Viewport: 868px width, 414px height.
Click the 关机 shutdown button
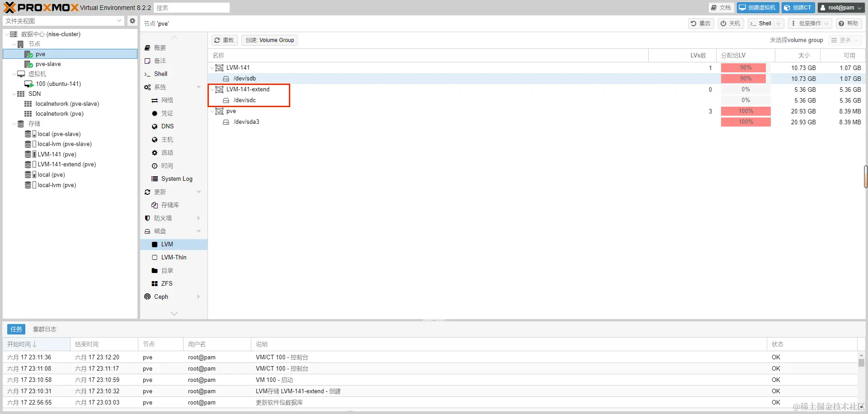point(731,24)
